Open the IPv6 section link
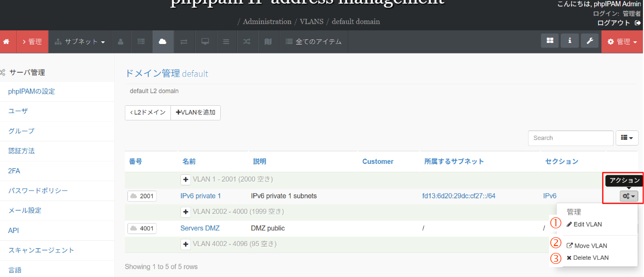Image resolution: width=644 pixels, height=277 pixels. click(x=550, y=196)
